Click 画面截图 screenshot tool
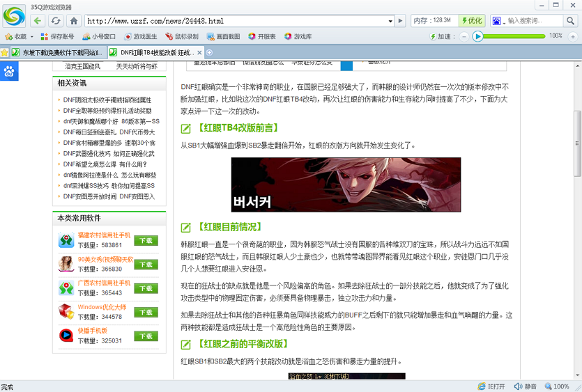 [x=224, y=36]
